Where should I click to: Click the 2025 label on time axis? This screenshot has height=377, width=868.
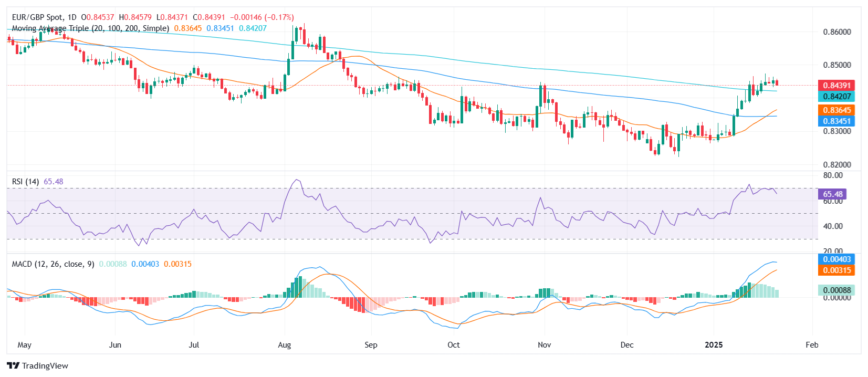point(714,345)
